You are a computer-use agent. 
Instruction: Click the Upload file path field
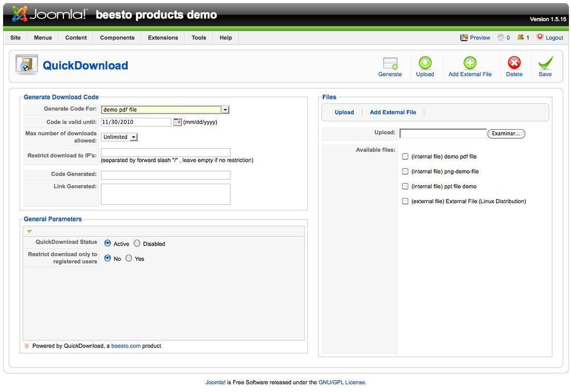tap(443, 133)
